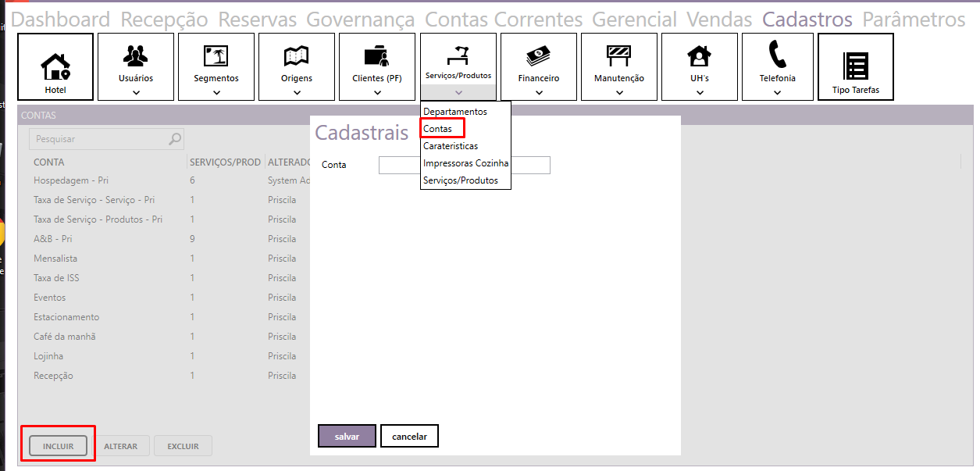Image resolution: width=980 pixels, height=471 pixels.
Task: Select the Estacionamento row in list
Action: click(66, 317)
